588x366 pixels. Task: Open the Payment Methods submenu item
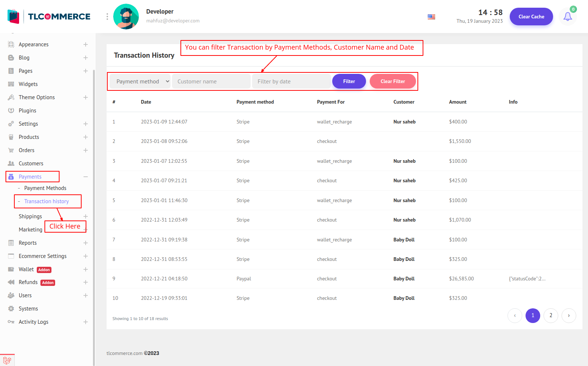45,188
